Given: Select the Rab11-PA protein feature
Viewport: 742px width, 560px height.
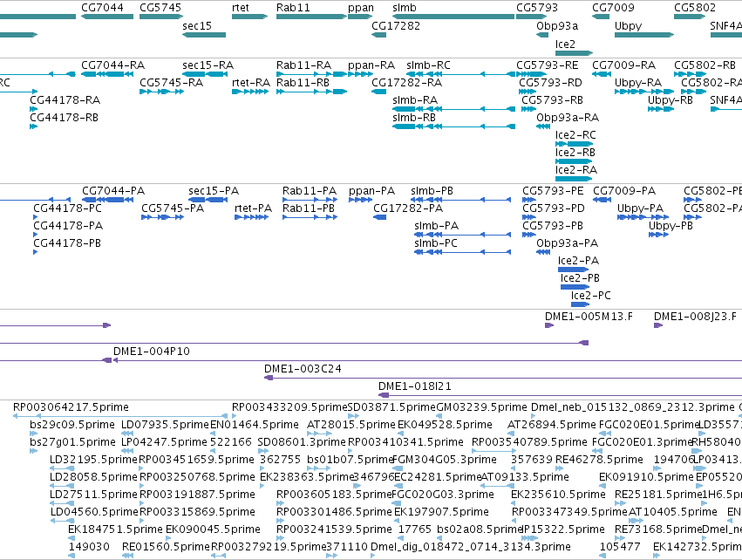Looking at the screenshot, I should click(310, 200).
